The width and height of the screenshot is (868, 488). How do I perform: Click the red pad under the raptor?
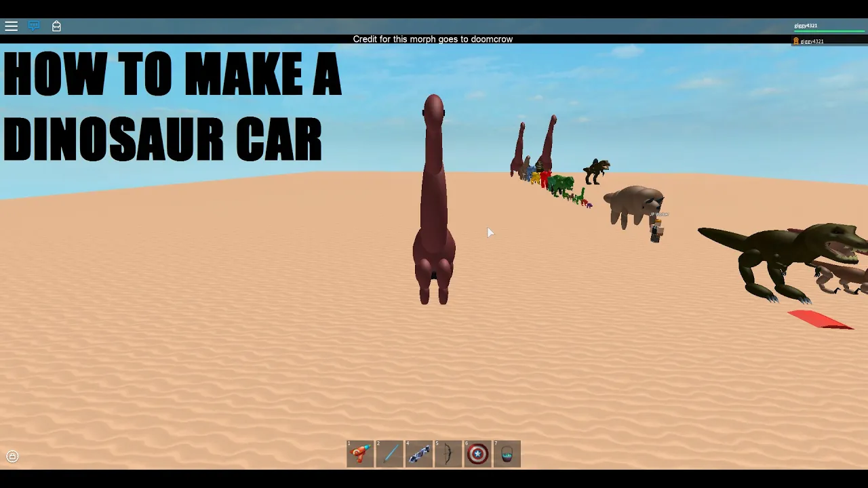[821, 319]
